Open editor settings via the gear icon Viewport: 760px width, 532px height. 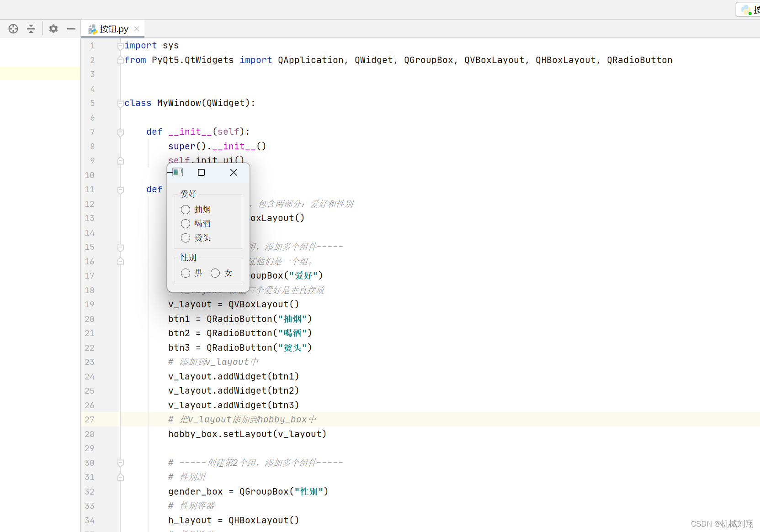pos(53,28)
